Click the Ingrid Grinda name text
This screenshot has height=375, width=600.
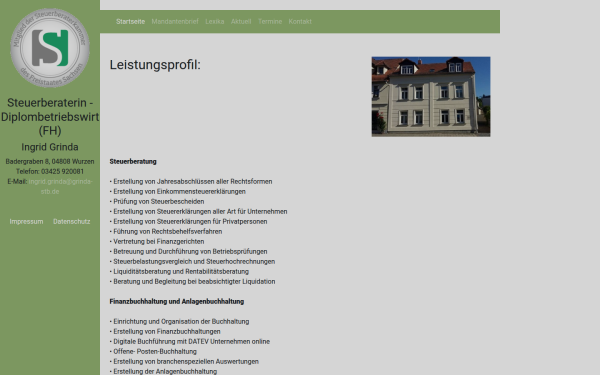(x=50, y=147)
